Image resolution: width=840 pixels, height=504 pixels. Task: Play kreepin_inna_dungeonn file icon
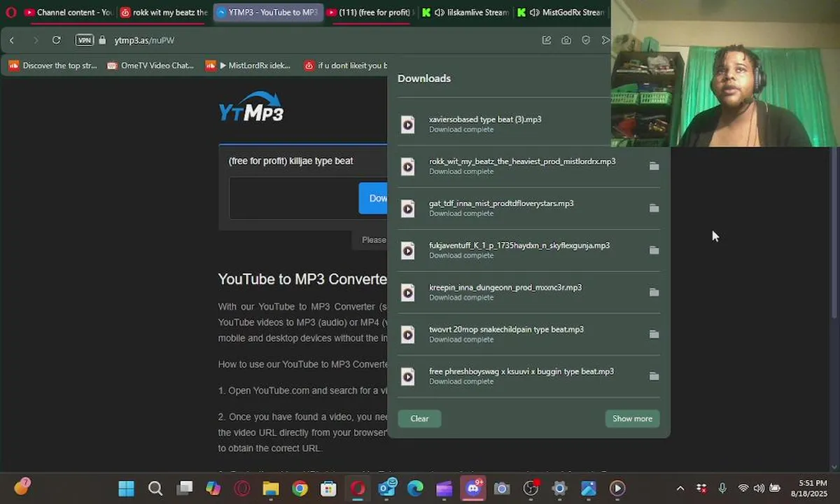[x=408, y=293]
